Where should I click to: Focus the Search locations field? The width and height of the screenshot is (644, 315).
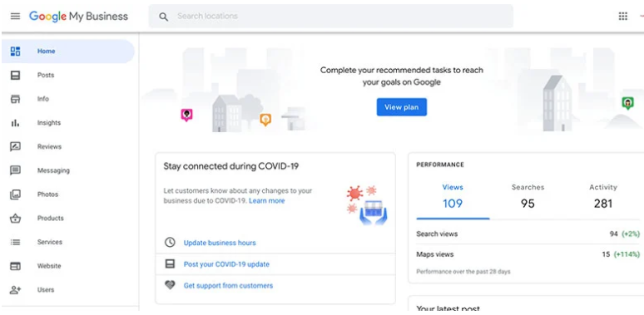click(x=330, y=17)
